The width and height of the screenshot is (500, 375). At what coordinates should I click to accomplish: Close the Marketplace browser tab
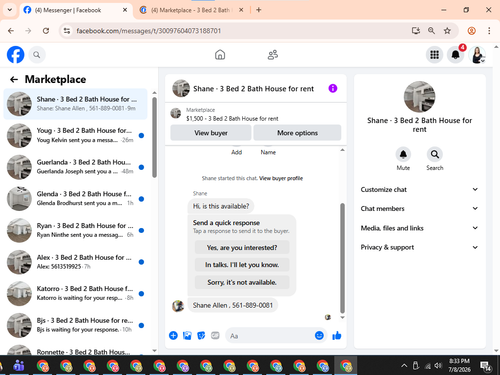tap(241, 10)
